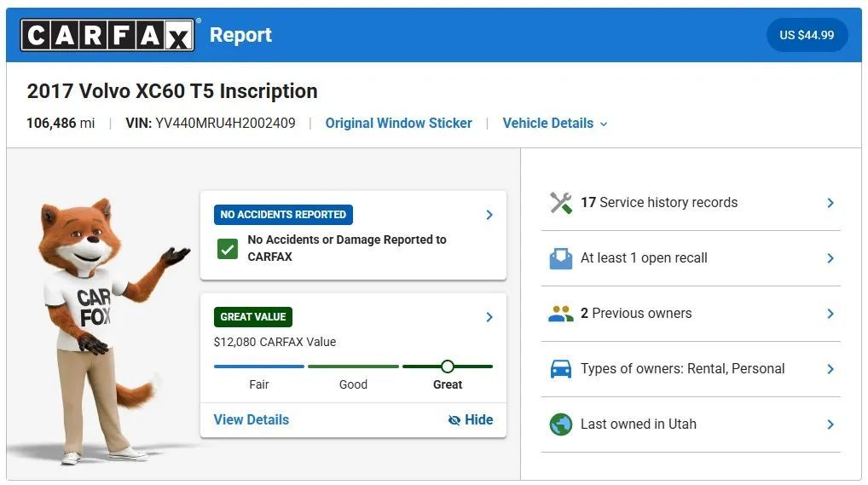Click the GREAT VALUE green badge
868x485 pixels.
click(x=253, y=317)
